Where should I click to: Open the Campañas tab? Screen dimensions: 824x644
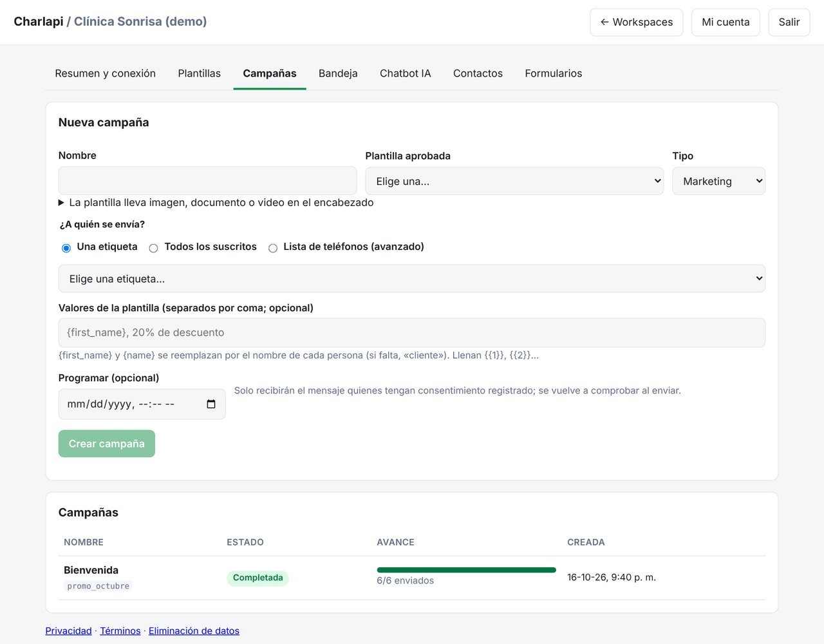(x=270, y=73)
